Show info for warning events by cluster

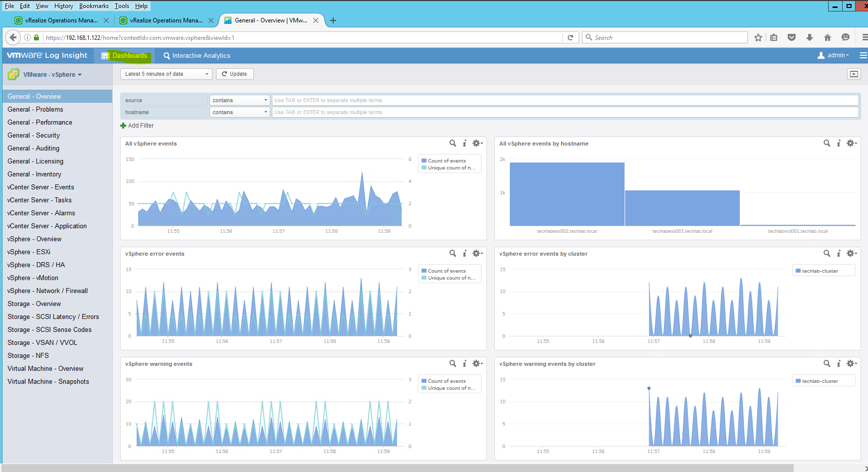tap(839, 363)
